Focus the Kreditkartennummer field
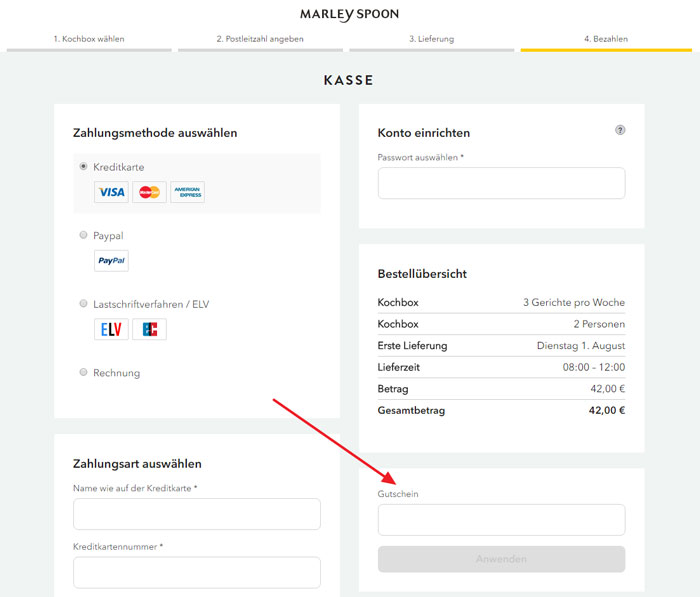Screen dimensions: 700x597 click(x=197, y=572)
